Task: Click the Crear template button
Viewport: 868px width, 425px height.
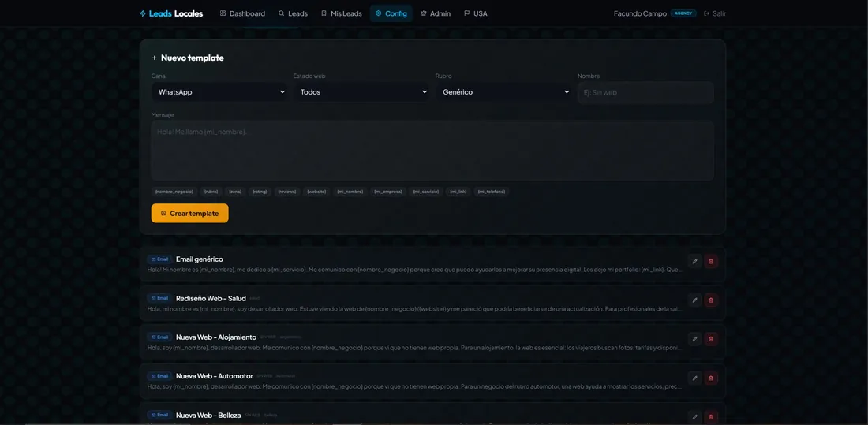Action: click(x=190, y=213)
